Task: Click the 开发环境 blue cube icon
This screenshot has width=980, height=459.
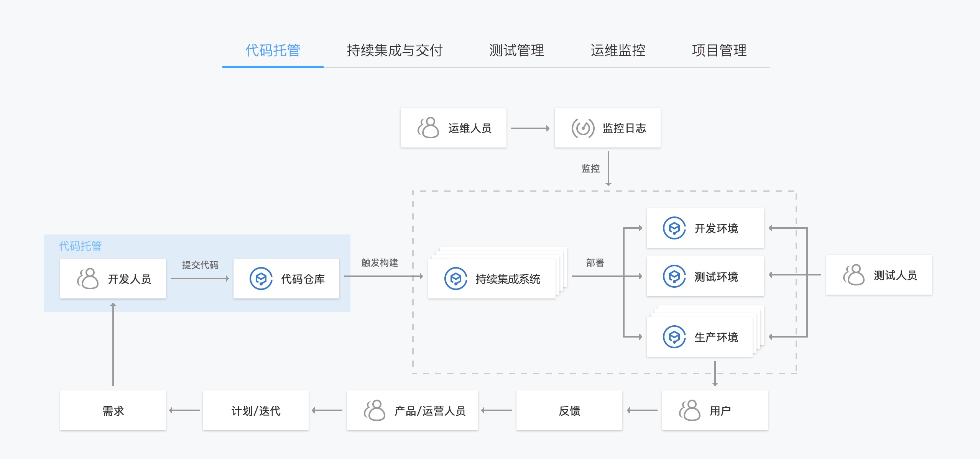Action: tap(674, 228)
